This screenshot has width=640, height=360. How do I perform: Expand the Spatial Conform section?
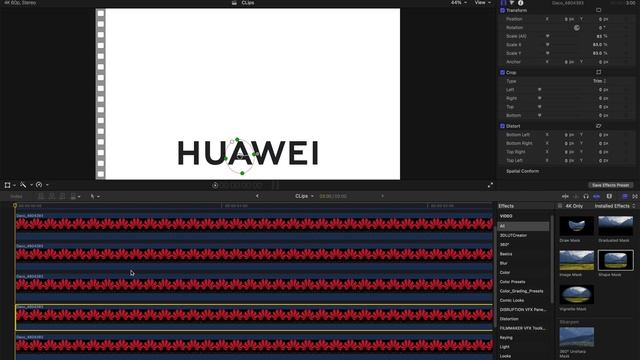pyautogui.click(x=522, y=171)
